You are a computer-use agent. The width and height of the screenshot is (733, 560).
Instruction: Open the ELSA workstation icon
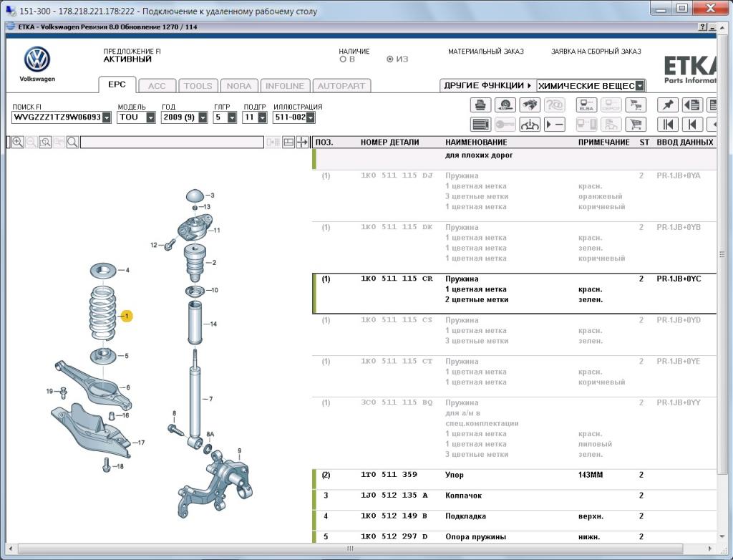coord(586,105)
